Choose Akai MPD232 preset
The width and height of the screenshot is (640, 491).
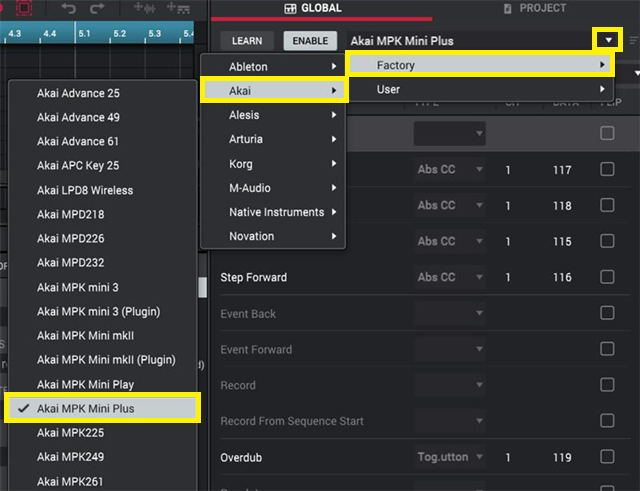[x=102, y=262]
